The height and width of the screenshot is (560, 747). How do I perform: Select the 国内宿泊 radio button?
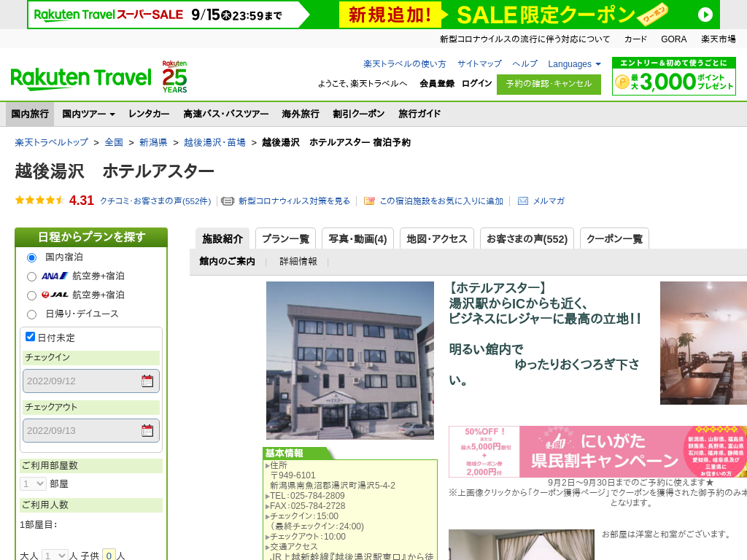(x=31, y=257)
